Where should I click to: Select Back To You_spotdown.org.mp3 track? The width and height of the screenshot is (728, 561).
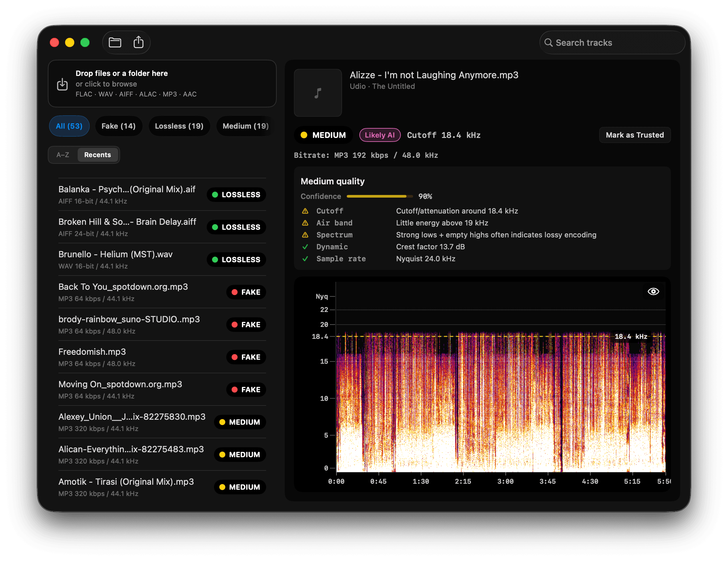(x=162, y=292)
